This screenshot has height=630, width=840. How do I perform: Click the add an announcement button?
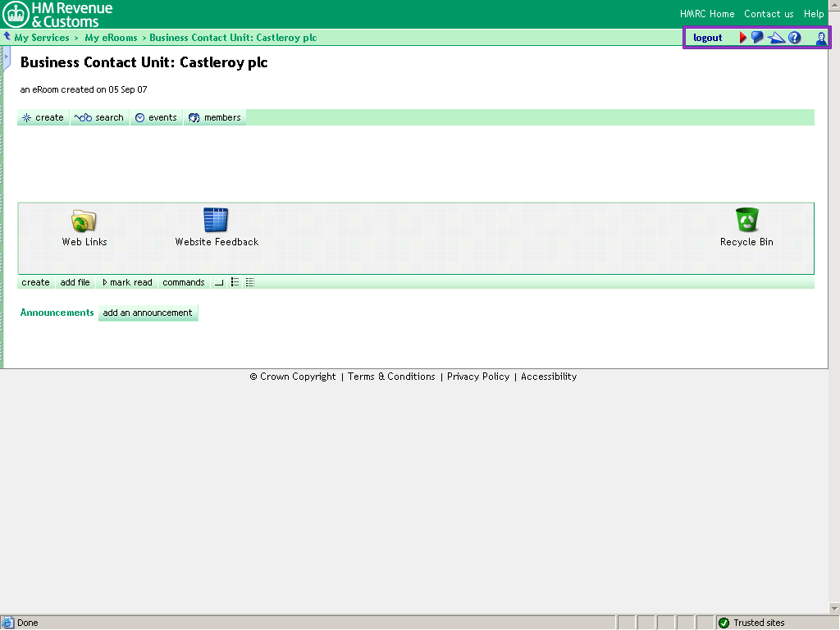coord(148,313)
